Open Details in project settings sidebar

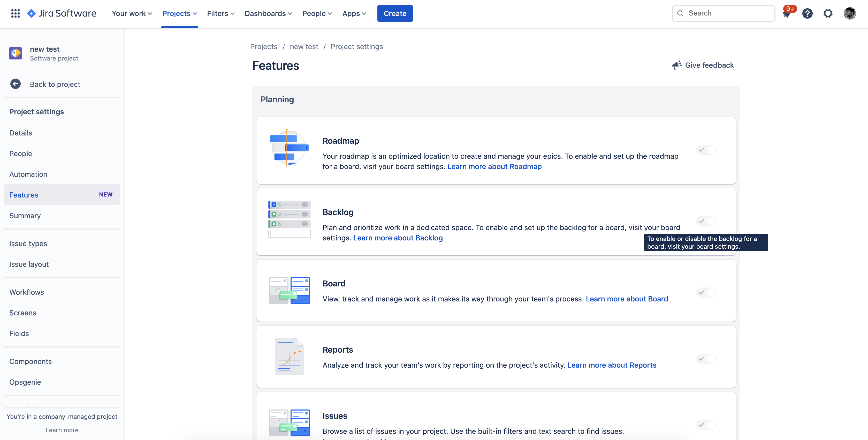(62, 133)
